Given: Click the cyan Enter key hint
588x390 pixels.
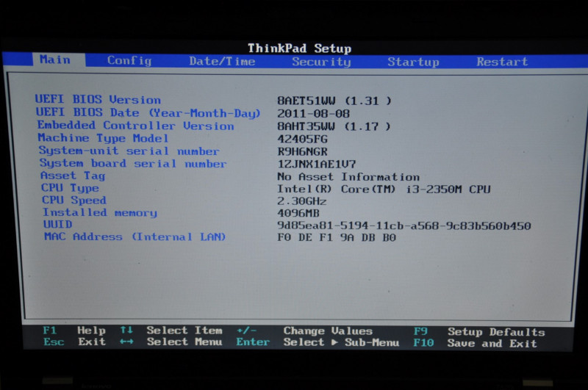Looking at the screenshot, I should (253, 342).
